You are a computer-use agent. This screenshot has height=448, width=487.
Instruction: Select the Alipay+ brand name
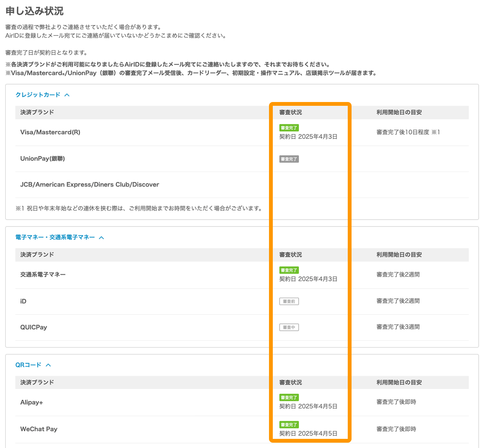click(32, 402)
